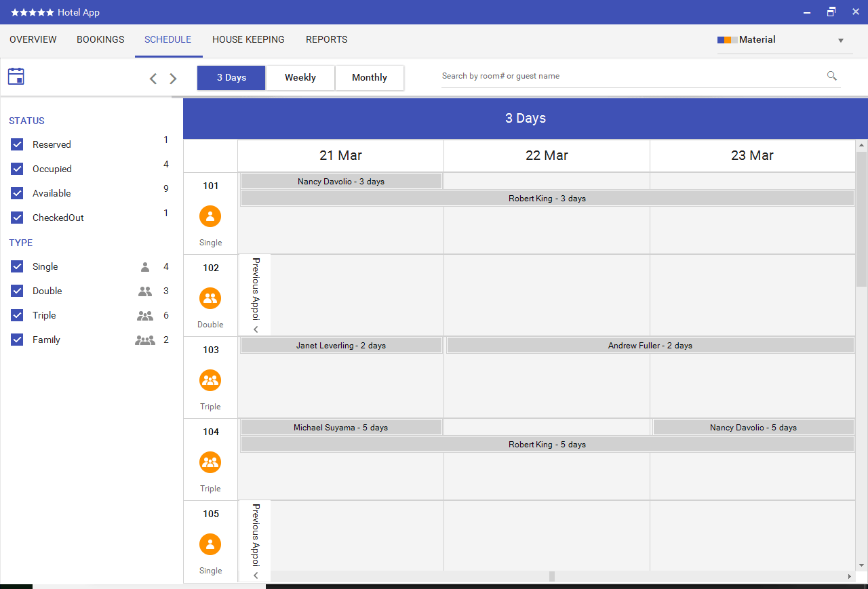Switch to the Bookings tab
The image size is (868, 589).
(x=100, y=39)
